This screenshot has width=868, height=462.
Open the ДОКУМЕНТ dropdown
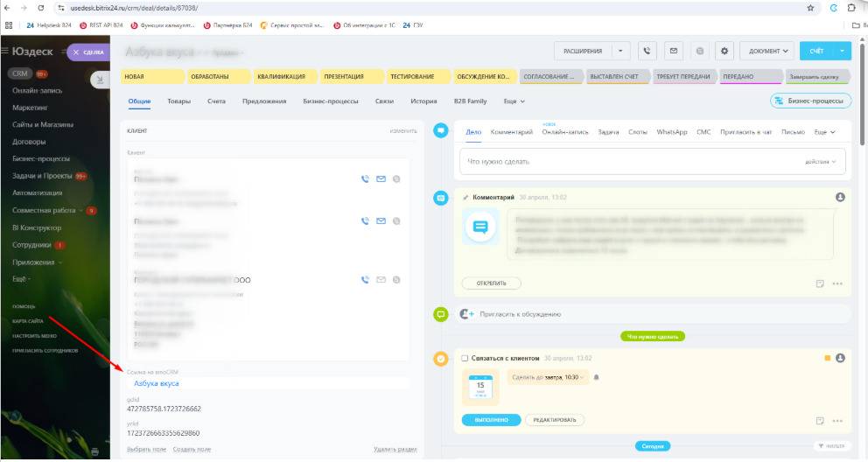pyautogui.click(x=767, y=51)
